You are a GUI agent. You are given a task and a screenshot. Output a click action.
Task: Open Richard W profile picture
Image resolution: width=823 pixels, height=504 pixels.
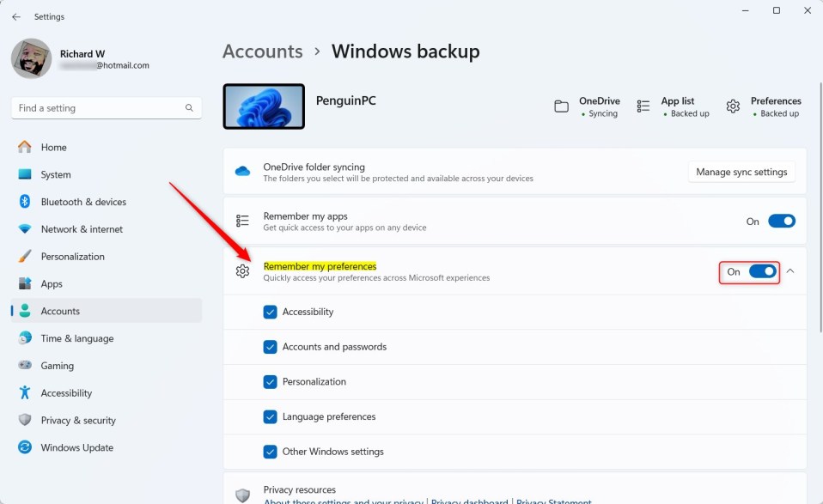[32, 58]
